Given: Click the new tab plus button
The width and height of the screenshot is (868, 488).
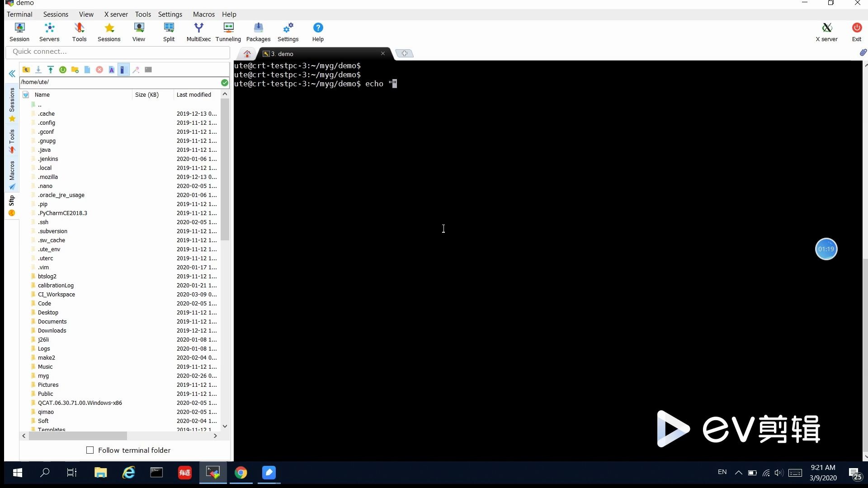Looking at the screenshot, I should click(x=405, y=53).
